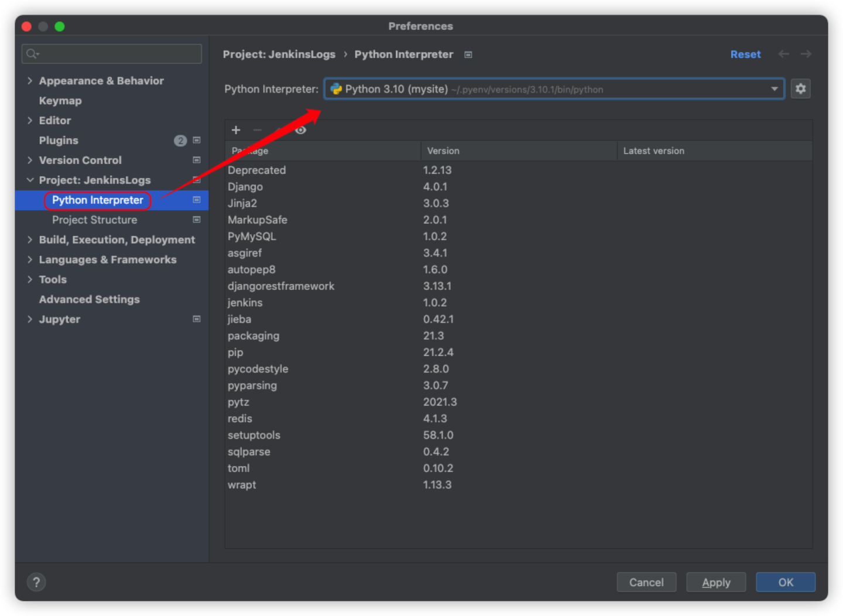
Task: Click the Apply button
Action: tap(716, 582)
